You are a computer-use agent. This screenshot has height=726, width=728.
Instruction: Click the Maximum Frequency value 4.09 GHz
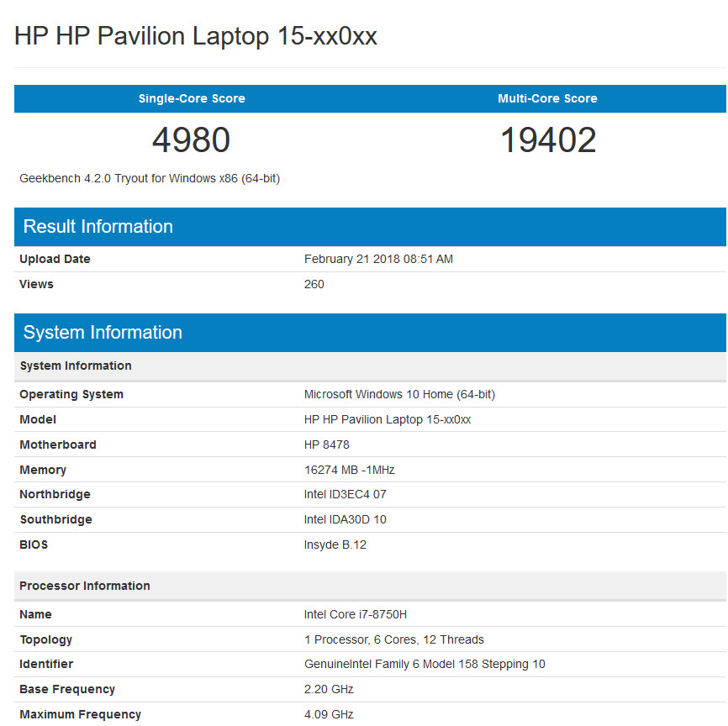point(329,714)
